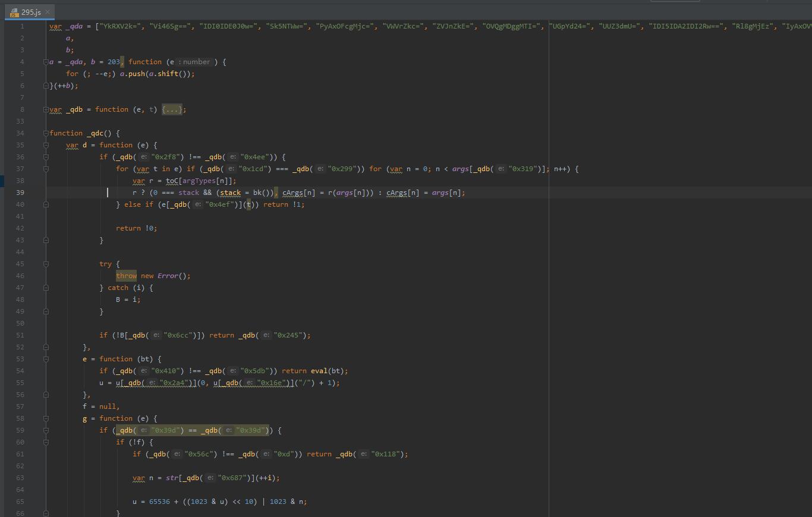Click 'return !0;' on line 42

(x=137, y=228)
